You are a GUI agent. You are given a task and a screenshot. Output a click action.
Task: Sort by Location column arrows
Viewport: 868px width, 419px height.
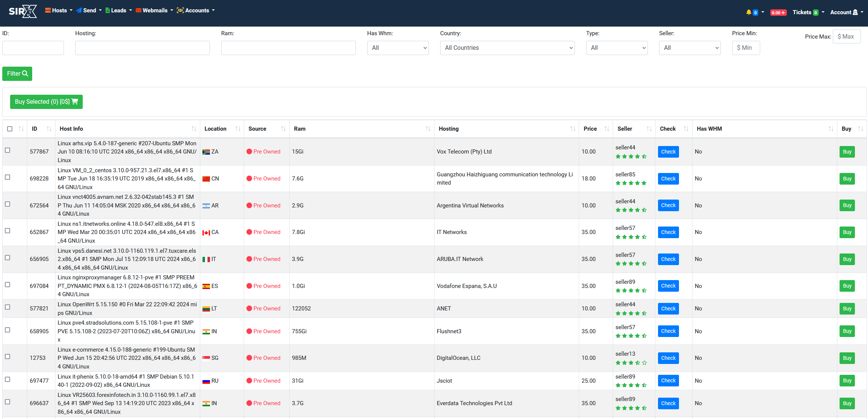(238, 129)
